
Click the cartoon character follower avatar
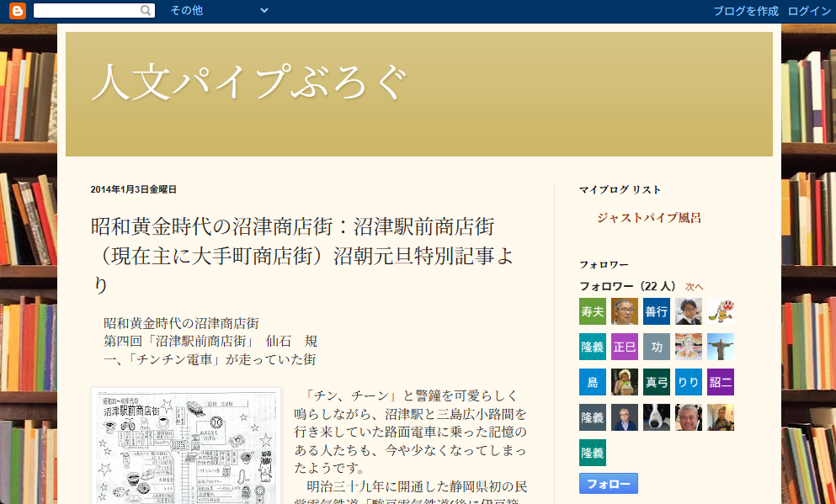tap(721, 311)
